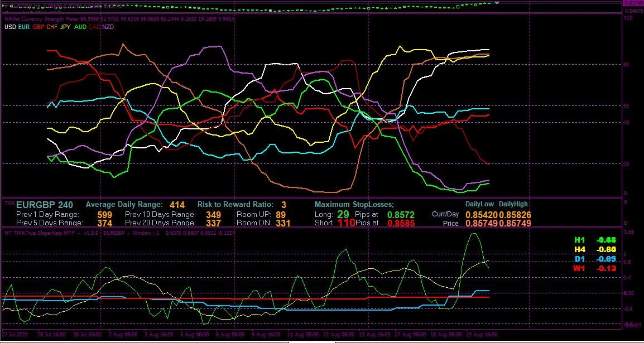
Task: Collapse the JPY strength line label
Action: 66,27
